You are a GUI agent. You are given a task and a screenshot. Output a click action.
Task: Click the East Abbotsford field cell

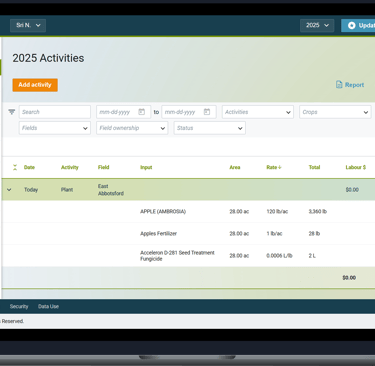(111, 190)
